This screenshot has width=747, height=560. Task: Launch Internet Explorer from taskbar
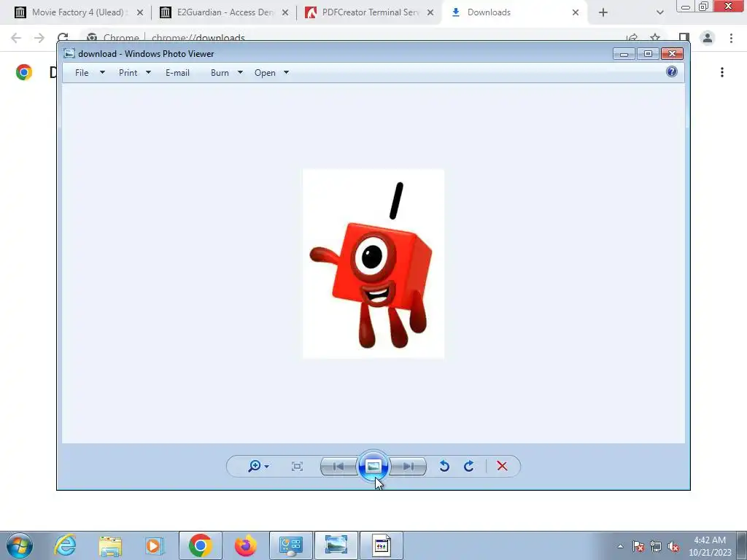65,545
